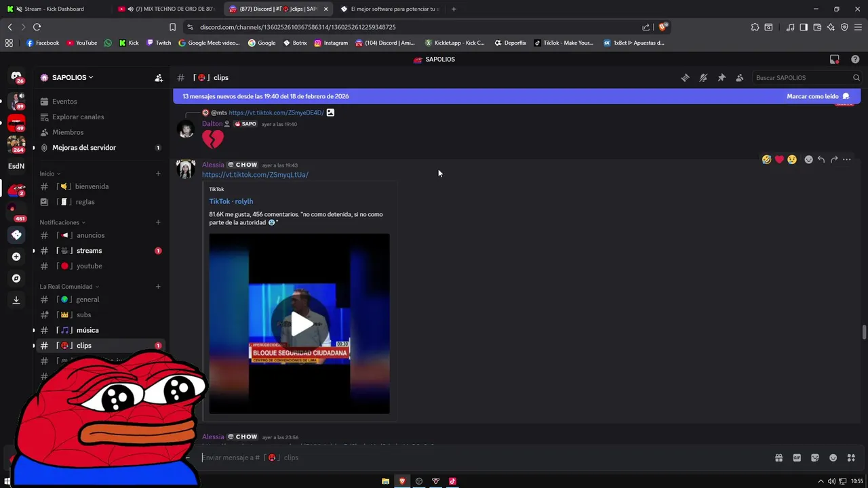Open pinned messages in clips channel
The width and height of the screenshot is (868, 488).
coord(722,78)
